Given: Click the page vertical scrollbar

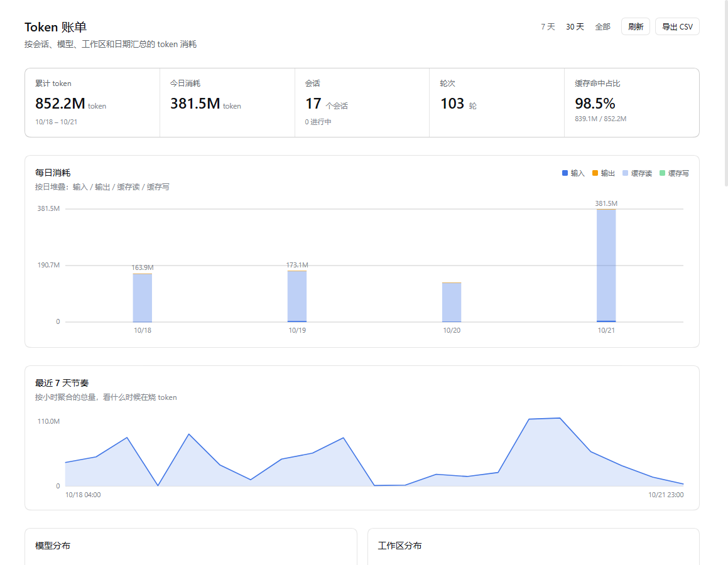Looking at the screenshot, I should [725, 93].
